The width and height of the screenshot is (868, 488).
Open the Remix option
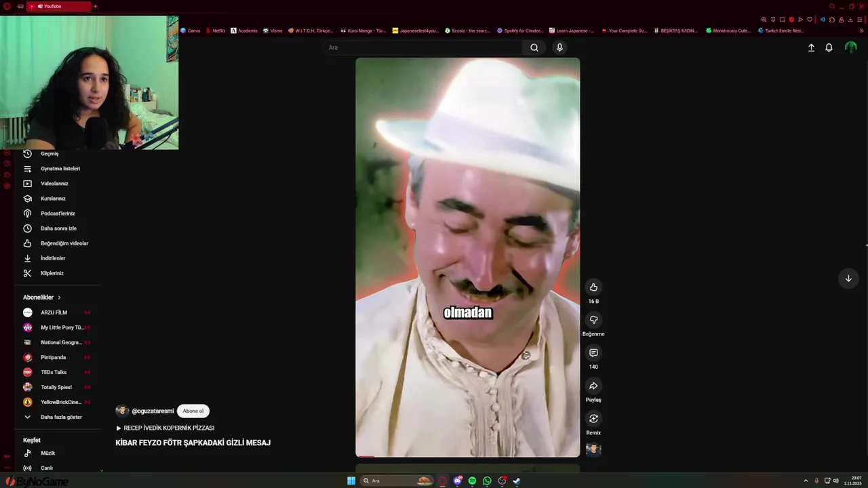(593, 419)
